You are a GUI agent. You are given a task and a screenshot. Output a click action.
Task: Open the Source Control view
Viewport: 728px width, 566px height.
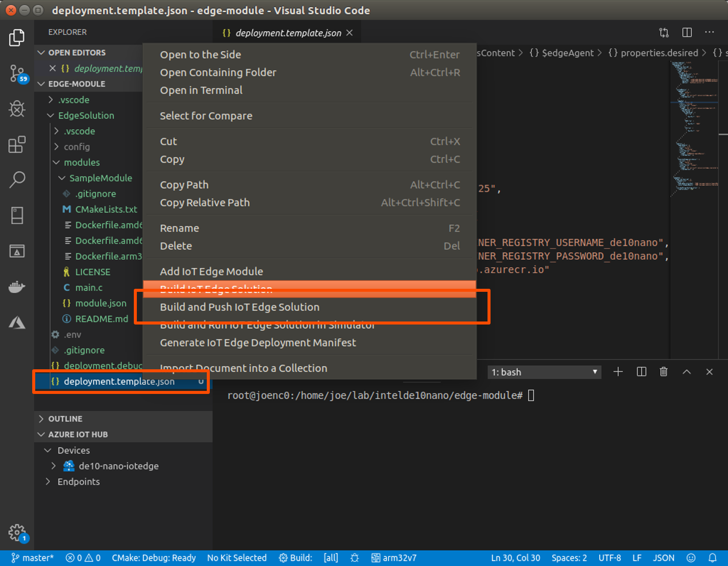point(17,74)
